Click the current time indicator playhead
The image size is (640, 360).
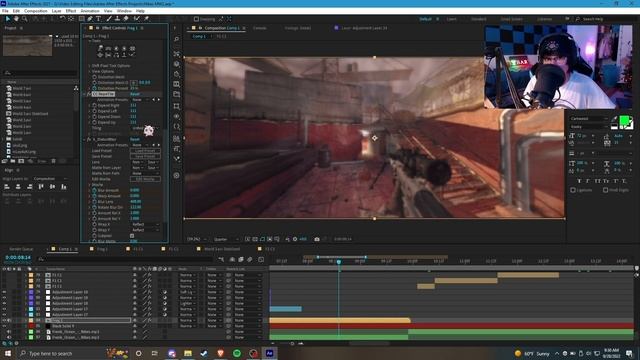[339, 262]
